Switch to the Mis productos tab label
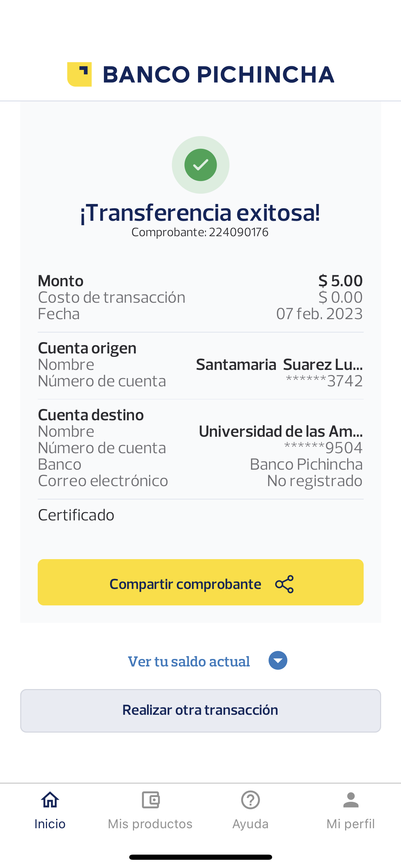 coord(150,824)
